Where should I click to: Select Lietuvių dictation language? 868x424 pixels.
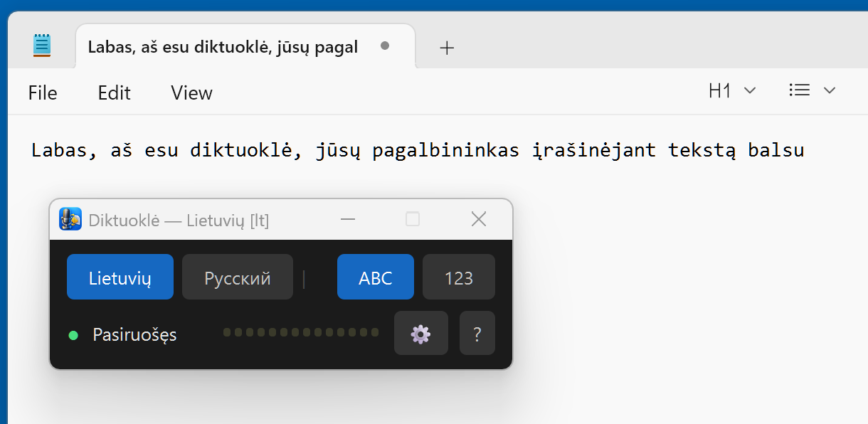(x=120, y=277)
